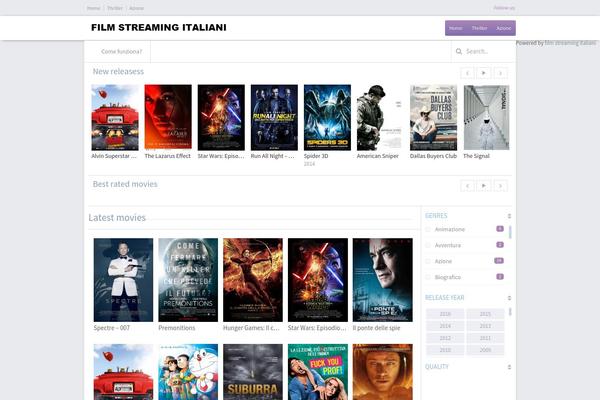This screenshot has width=600, height=400.
Task: Filter by release year 2015
Action: pos(485,314)
